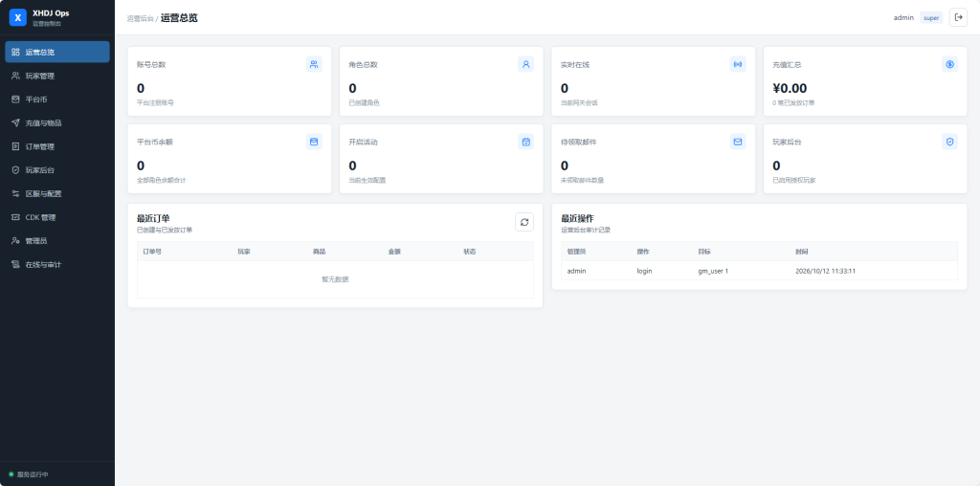Viewport: 980px width, 486px height.
Task: Click the XHDJ Ops title text
Action: click(51, 13)
